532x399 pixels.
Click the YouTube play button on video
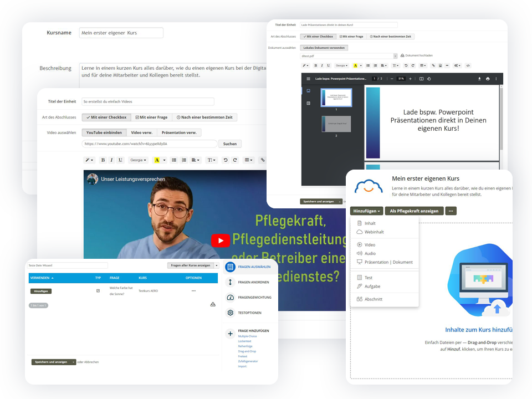point(221,241)
